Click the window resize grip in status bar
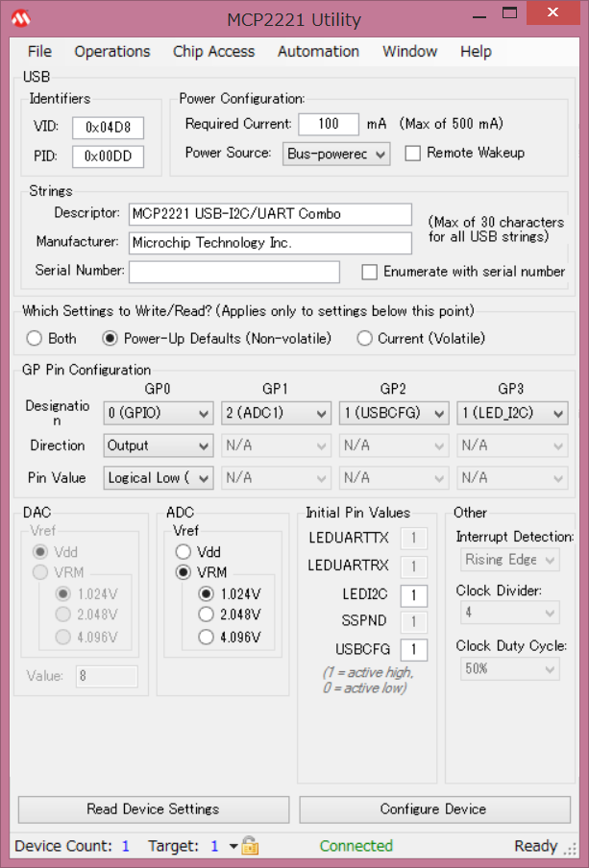This screenshot has height=868, width=589. [x=570, y=848]
